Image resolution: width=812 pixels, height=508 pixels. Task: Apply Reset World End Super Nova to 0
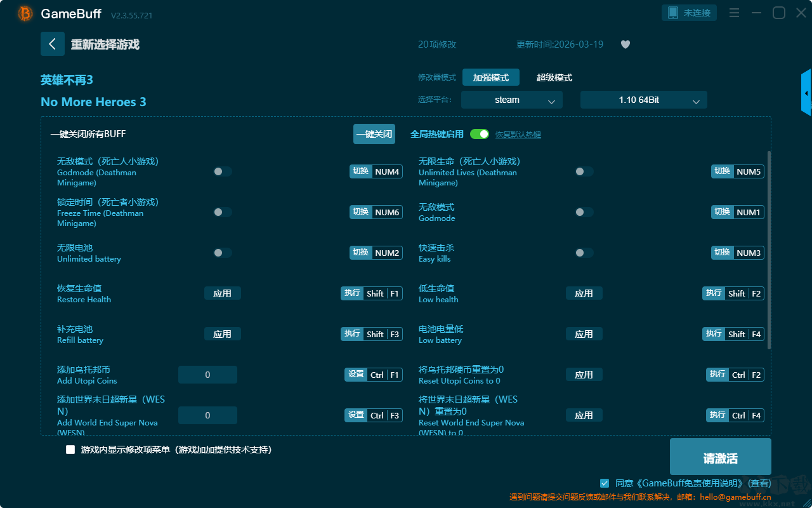(x=584, y=415)
